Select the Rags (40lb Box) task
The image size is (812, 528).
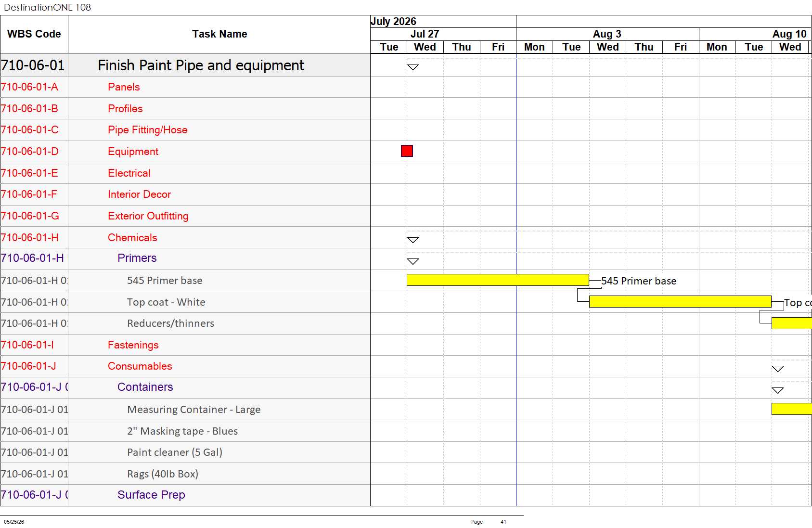[x=163, y=474]
